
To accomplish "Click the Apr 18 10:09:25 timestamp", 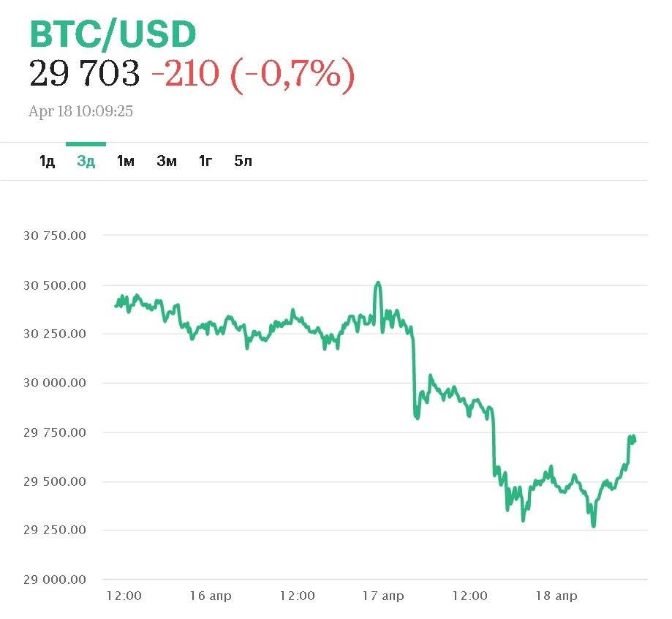I will pyautogui.click(x=80, y=112).
